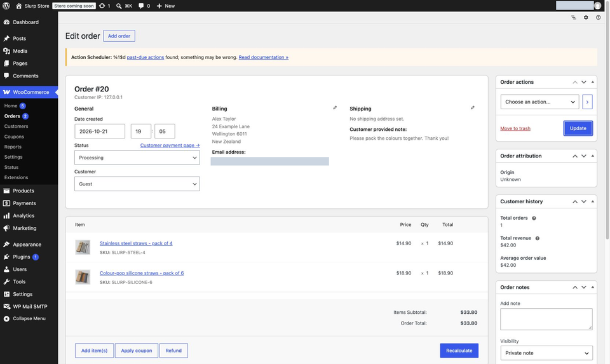The height and width of the screenshot is (364, 610).
Task: Click the Date created field
Action: (100, 131)
